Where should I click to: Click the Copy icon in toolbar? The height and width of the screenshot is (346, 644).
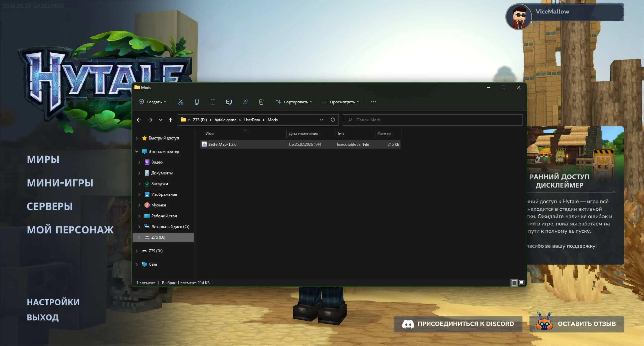pos(197,102)
